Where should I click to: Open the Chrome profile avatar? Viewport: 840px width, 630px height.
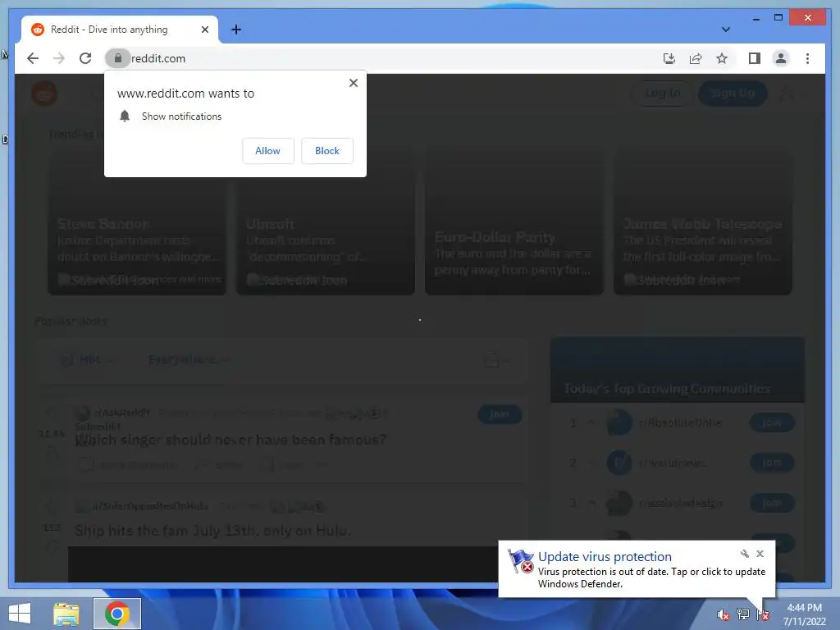781,58
